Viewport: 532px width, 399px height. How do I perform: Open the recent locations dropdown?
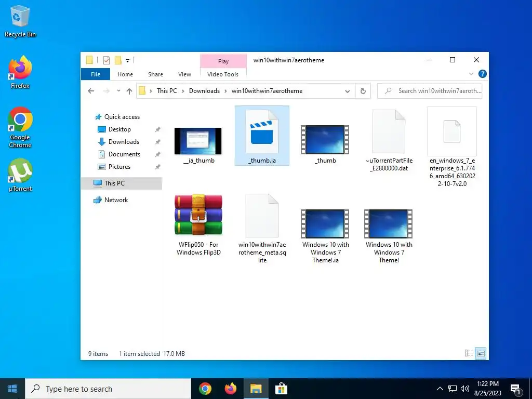click(x=118, y=91)
